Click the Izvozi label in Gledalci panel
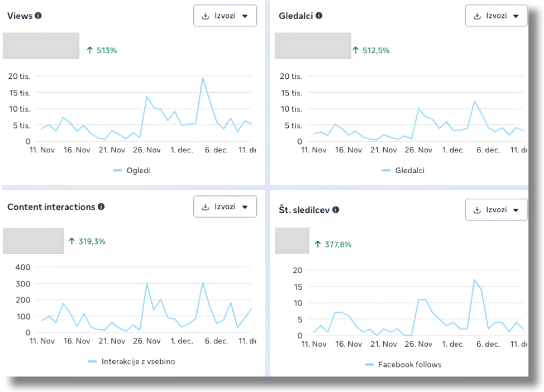The image size is (544, 392). [x=496, y=16]
